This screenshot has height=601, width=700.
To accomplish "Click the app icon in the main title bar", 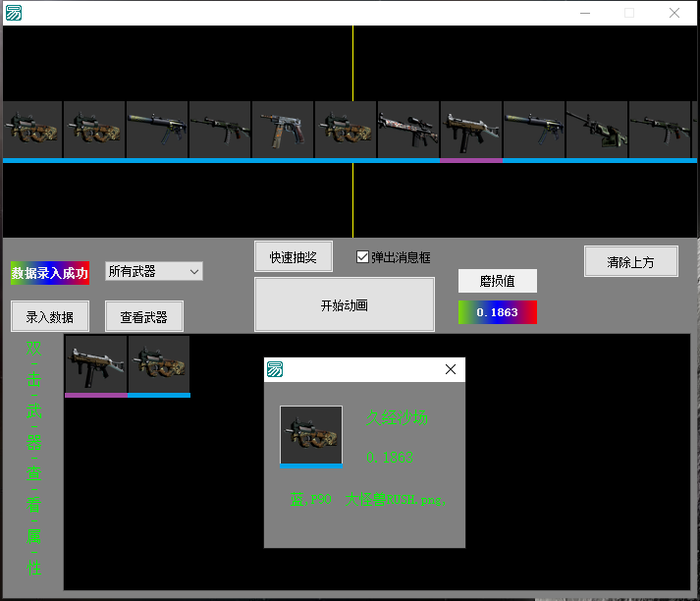I will pos(14,13).
